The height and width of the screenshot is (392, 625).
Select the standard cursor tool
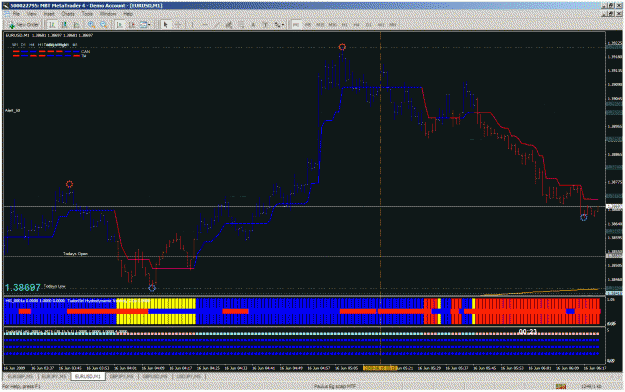pos(165,25)
